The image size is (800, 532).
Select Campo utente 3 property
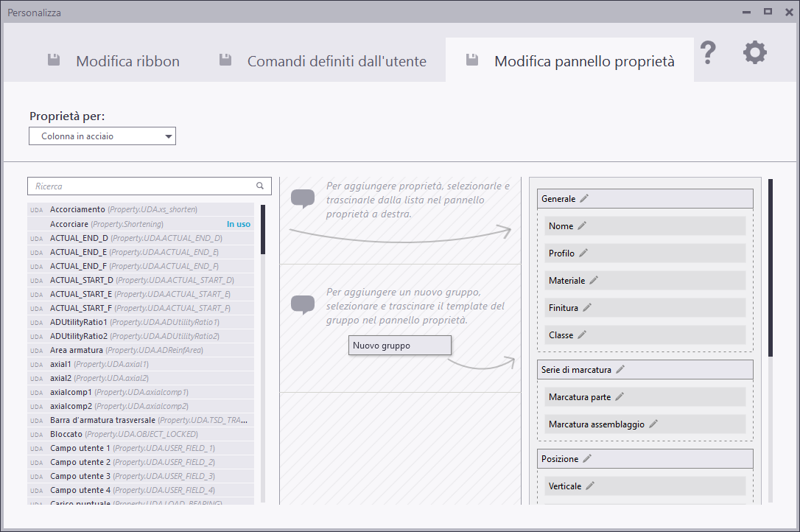click(140, 476)
